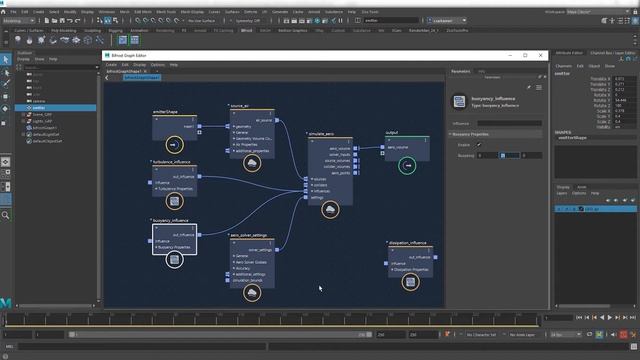Click the time range slider bar
Viewport: 640px width, 360px height.
tap(220, 335)
